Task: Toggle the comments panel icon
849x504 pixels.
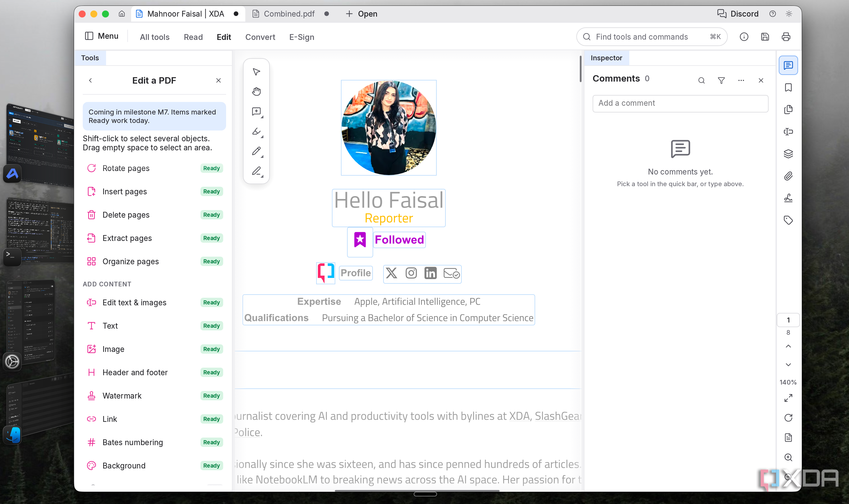Action: [788, 65]
